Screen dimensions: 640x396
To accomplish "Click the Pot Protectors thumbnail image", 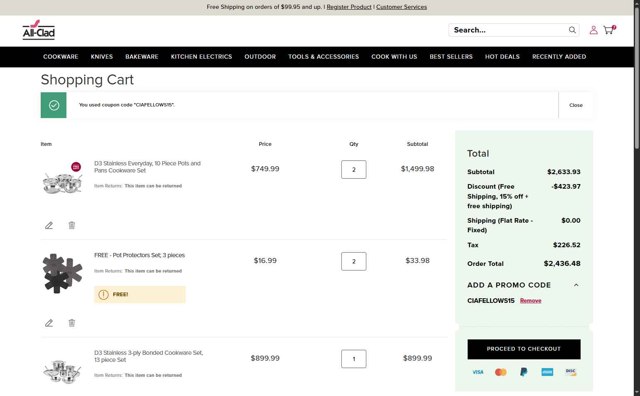I will tap(62, 273).
